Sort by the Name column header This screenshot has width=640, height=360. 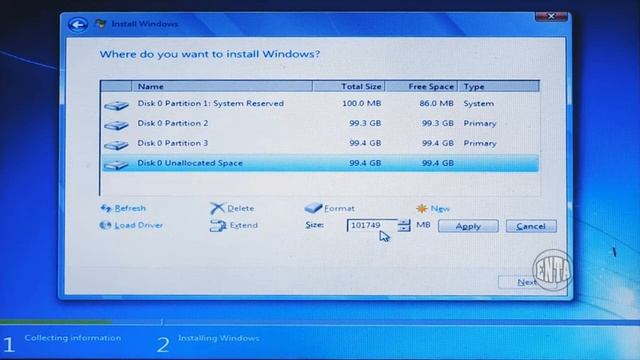[x=222, y=87]
